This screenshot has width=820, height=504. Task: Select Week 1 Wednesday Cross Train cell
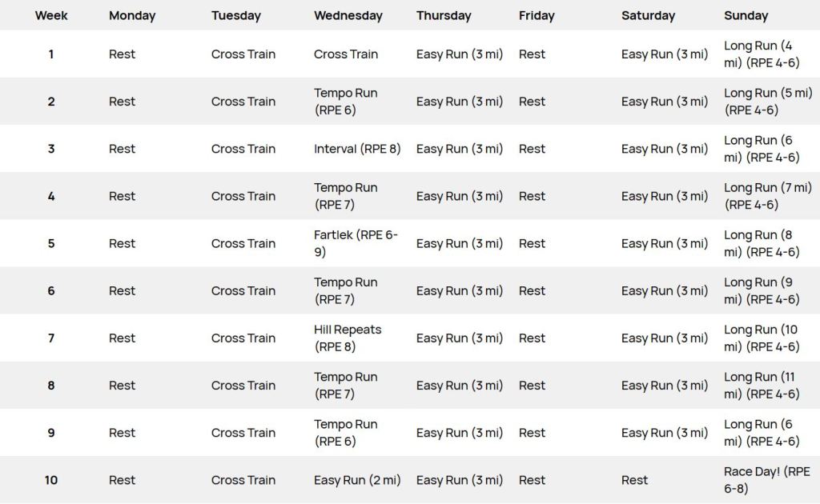[346, 54]
